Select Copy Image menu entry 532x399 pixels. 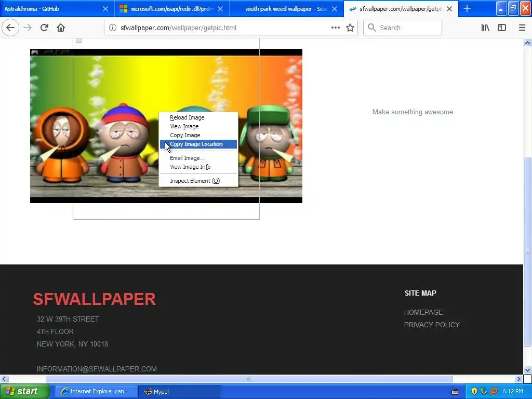(198, 135)
